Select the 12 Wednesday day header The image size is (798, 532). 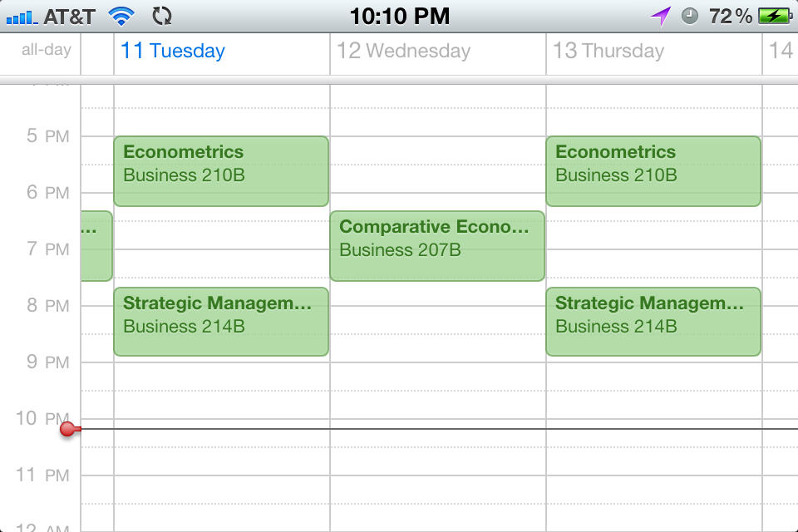[404, 51]
